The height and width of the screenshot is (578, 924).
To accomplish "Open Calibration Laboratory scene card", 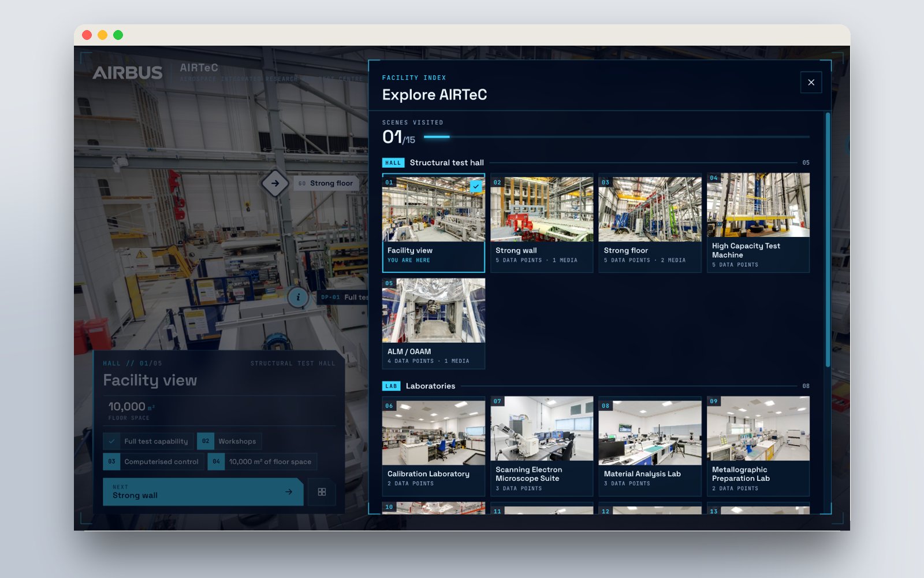I will point(433,446).
